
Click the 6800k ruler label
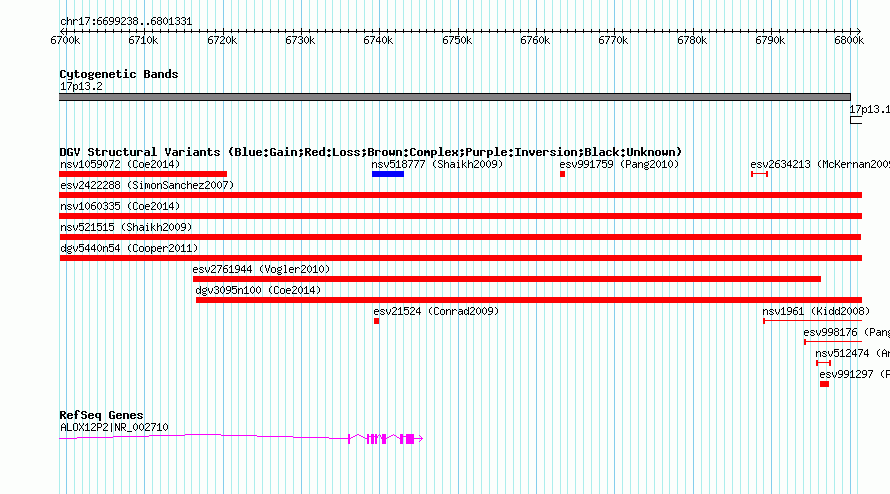pos(849,40)
